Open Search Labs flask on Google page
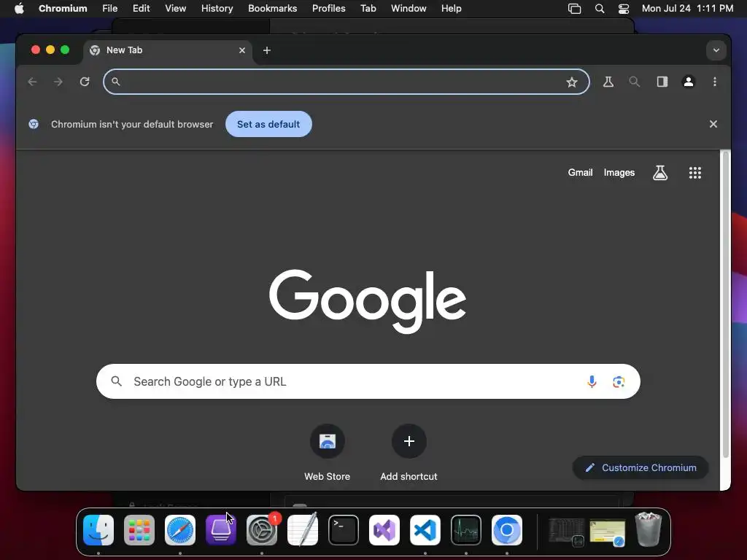The width and height of the screenshot is (747, 560). pyautogui.click(x=660, y=173)
